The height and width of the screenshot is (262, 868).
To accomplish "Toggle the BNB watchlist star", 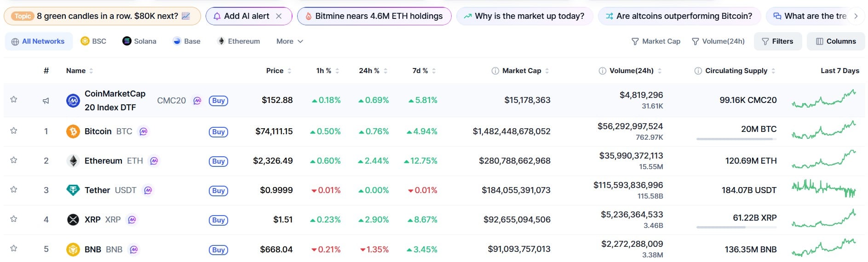I will [x=14, y=249].
